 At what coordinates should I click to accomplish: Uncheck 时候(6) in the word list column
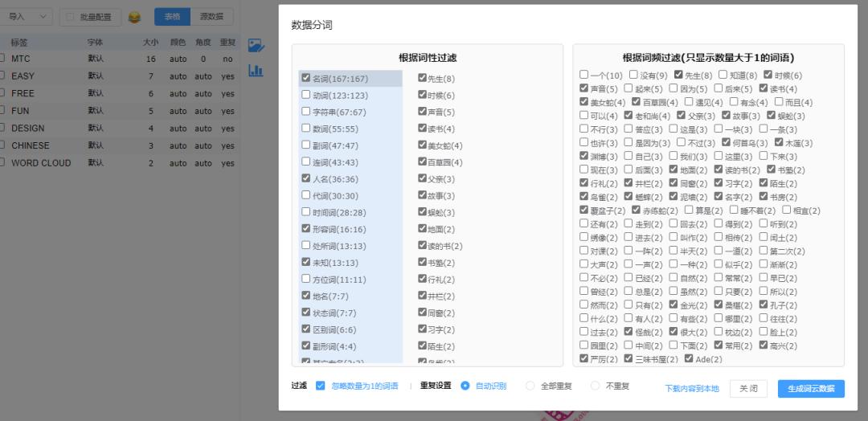[x=423, y=95]
